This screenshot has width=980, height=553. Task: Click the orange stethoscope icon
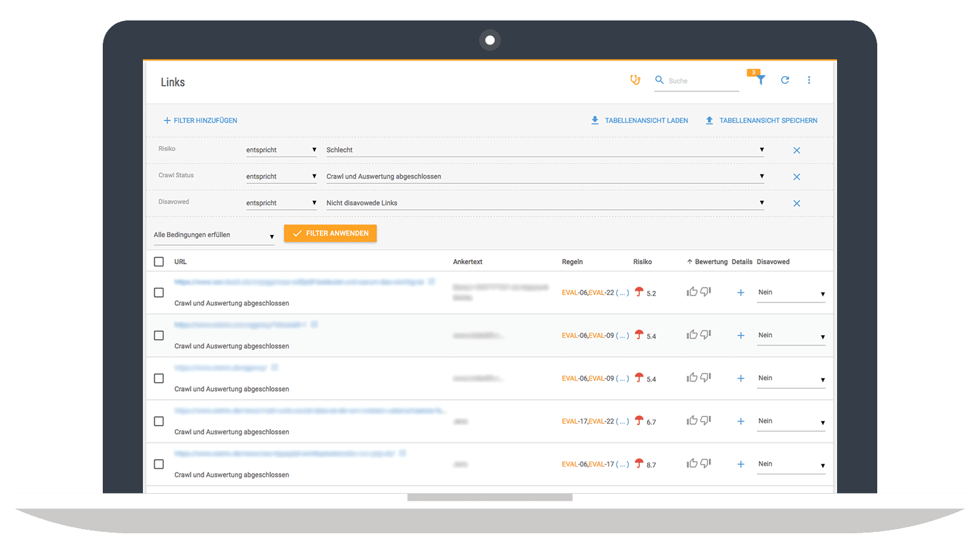pyautogui.click(x=635, y=80)
